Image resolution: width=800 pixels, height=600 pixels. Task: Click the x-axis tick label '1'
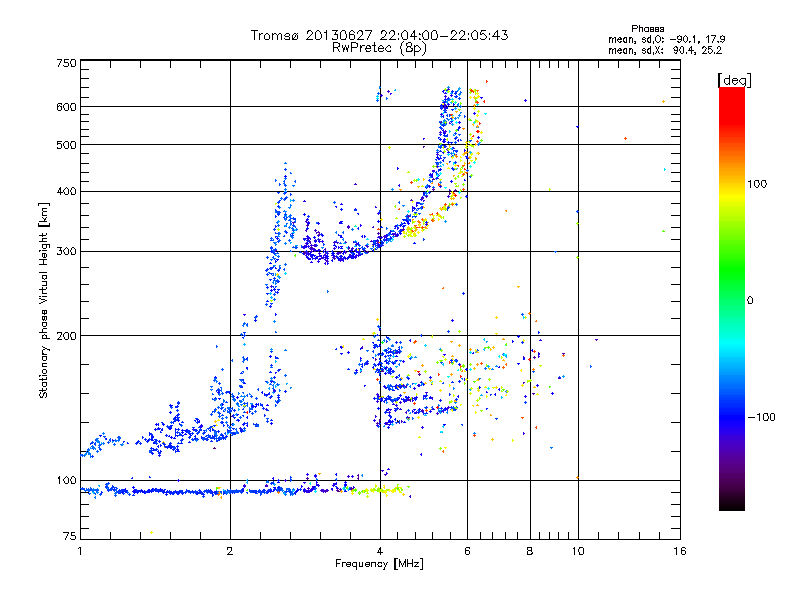[80, 551]
